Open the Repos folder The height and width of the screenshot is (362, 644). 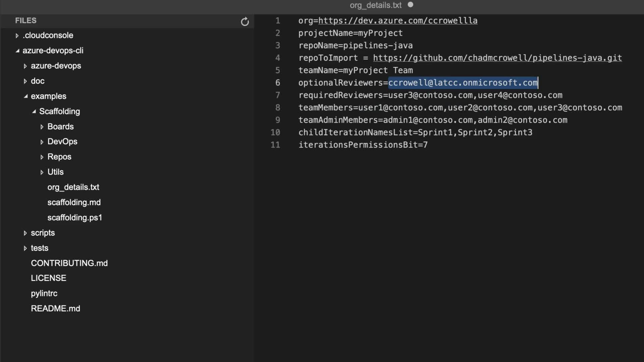[59, 157]
